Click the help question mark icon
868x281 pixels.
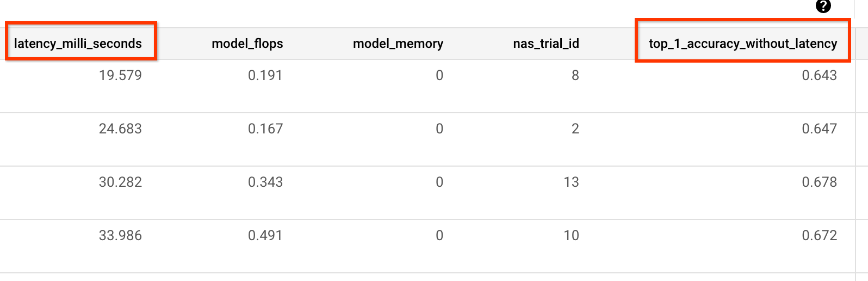tap(823, 7)
